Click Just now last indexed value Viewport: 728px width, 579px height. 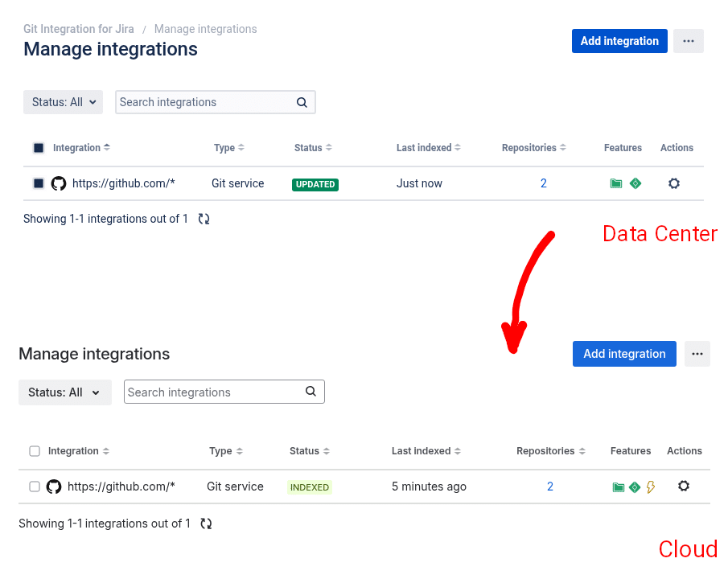(x=419, y=183)
